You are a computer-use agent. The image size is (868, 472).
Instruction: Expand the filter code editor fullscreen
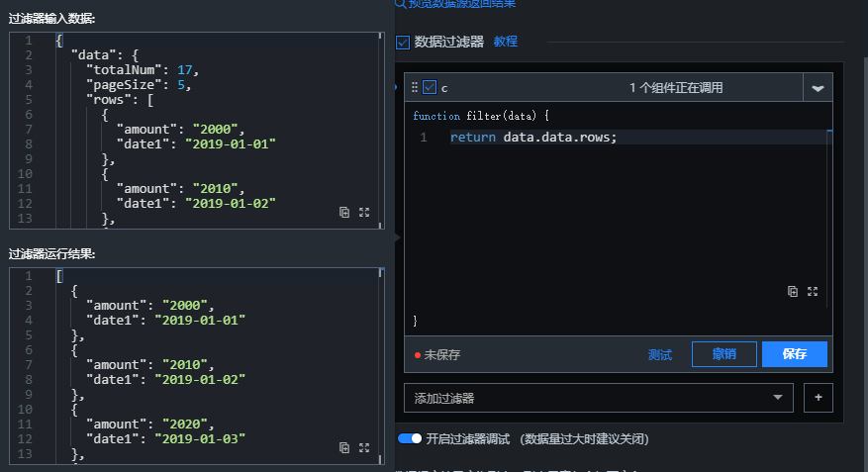(x=813, y=292)
